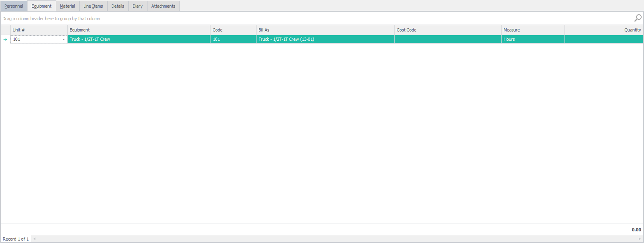The width and height of the screenshot is (644, 243).
Task: Select the Code cell showing 101
Action: (x=233, y=39)
